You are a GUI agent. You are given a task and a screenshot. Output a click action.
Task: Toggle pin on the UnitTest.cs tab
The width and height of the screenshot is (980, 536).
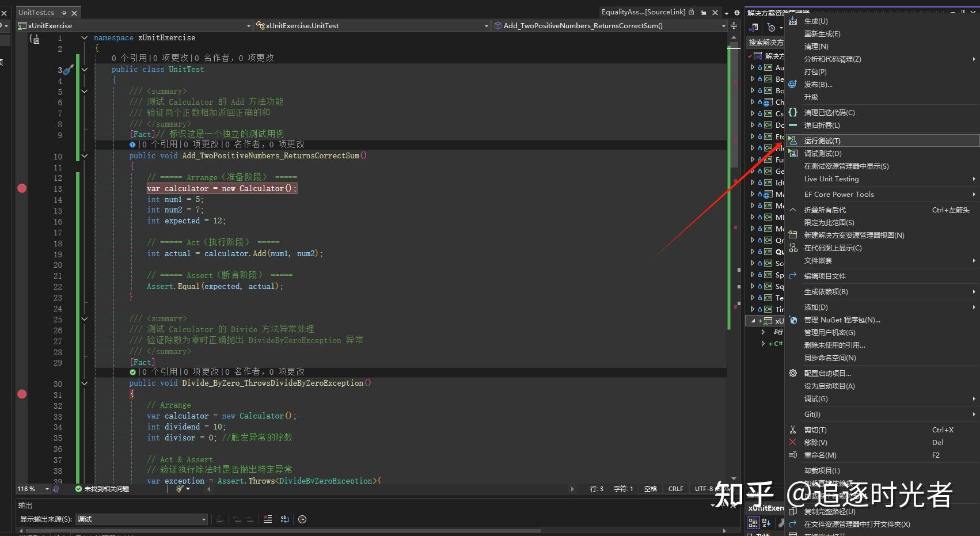pyautogui.click(x=63, y=13)
